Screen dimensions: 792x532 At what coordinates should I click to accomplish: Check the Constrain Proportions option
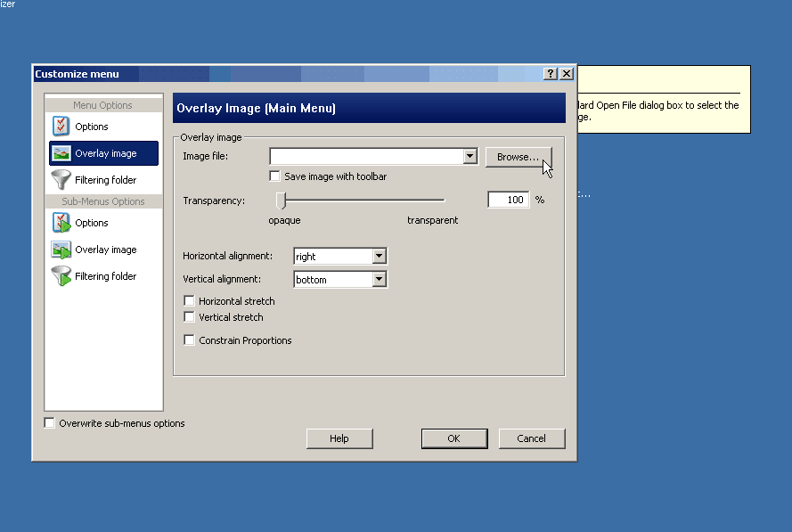click(x=189, y=340)
